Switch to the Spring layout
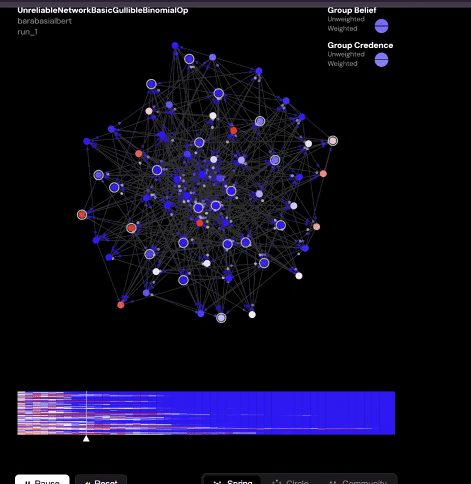This screenshot has width=471, height=484. click(232, 480)
